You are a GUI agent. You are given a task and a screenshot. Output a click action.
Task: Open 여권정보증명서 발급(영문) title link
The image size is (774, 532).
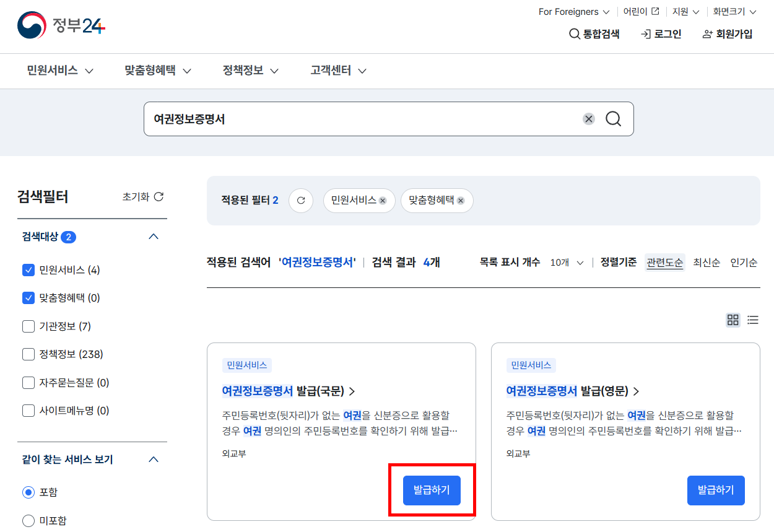pos(573,391)
